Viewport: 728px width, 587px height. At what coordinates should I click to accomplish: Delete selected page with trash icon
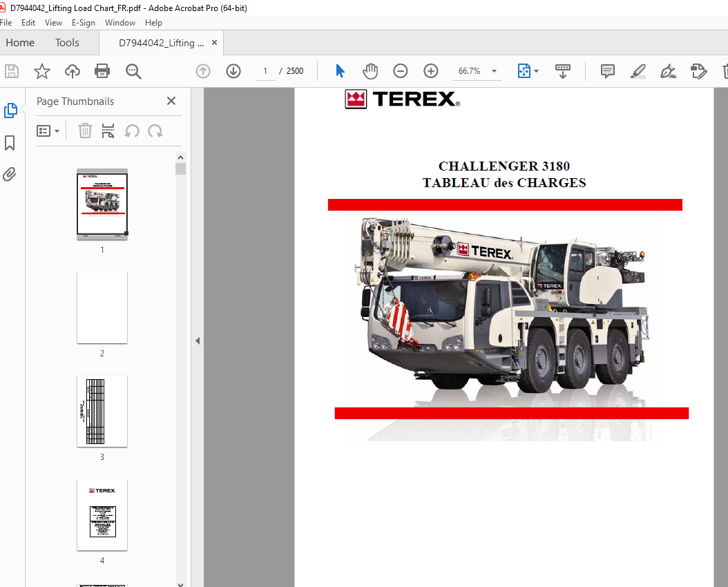[x=85, y=131]
